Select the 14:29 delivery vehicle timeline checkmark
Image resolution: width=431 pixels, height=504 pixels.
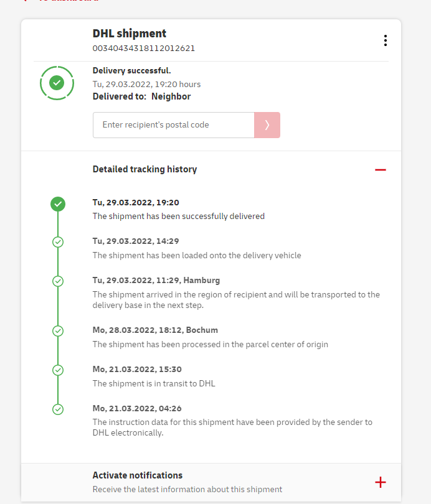pos(58,242)
